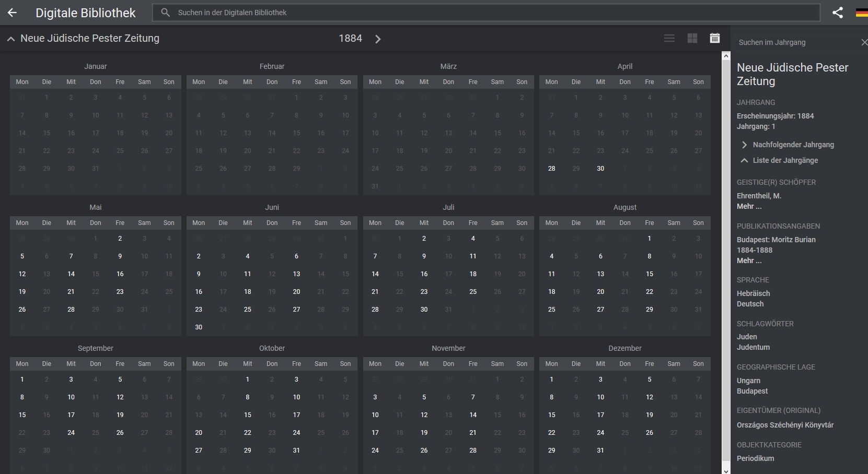Show more under Geistige(r) Schöpfer
868x474 pixels.
[749, 206]
